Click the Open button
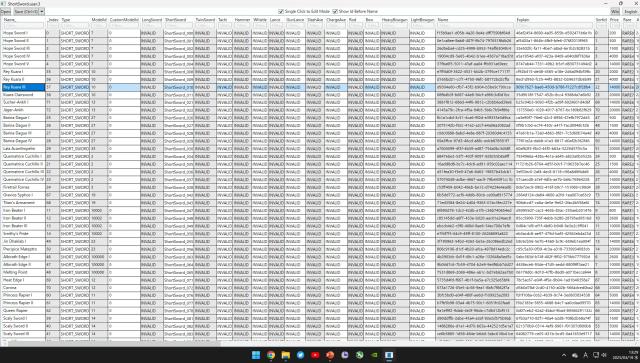The image size is (640, 363). [6, 11]
